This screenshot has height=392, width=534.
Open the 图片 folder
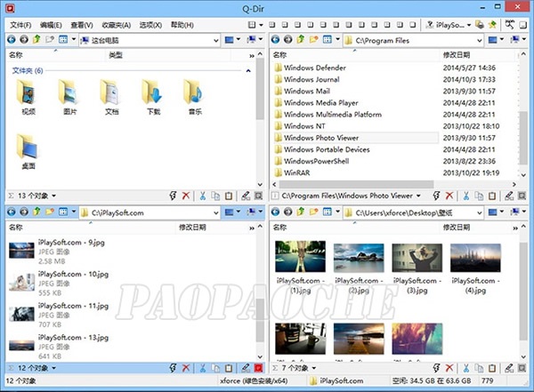point(69,97)
